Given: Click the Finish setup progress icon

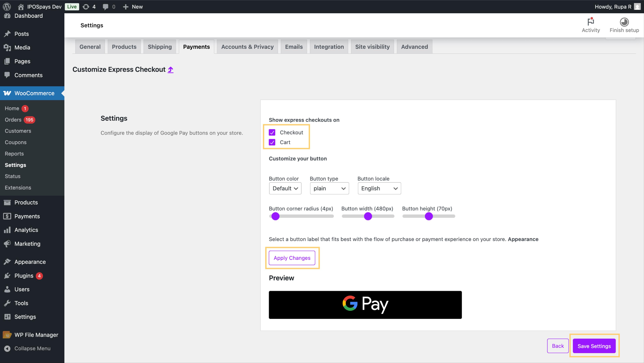Looking at the screenshot, I should tap(624, 22).
